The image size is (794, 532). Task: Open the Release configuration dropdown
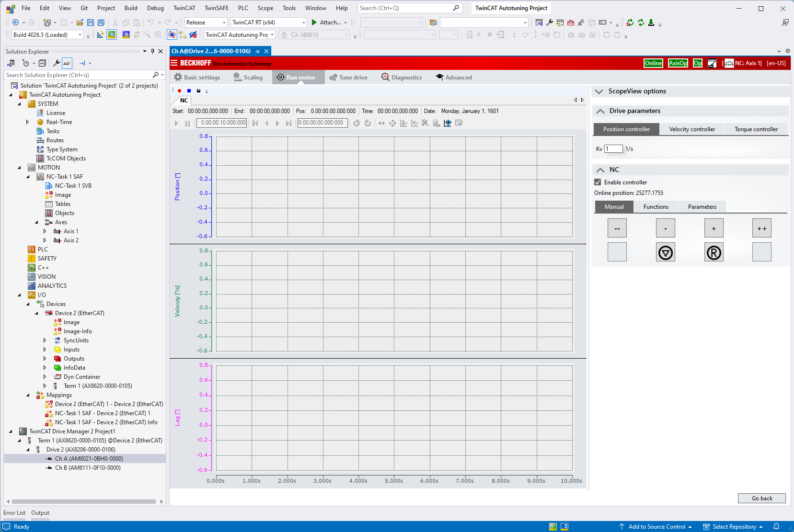(206, 23)
